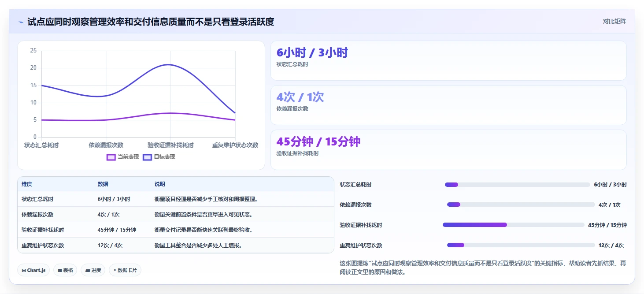Click the 验收证据补找耗时 label in progress list
The width and height of the screenshot is (644, 294).
[x=361, y=225]
